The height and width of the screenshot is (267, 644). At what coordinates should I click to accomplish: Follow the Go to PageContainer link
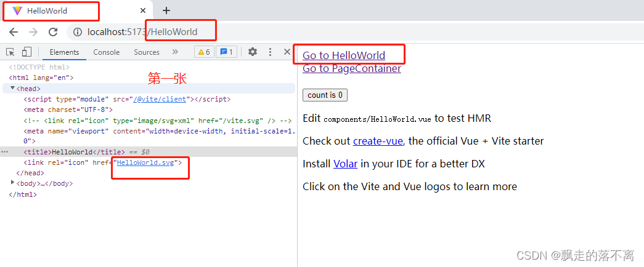coord(351,68)
